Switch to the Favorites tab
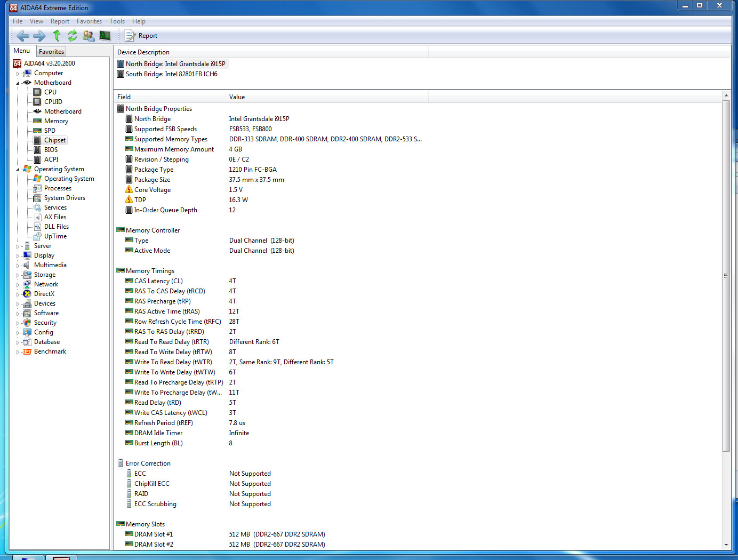738x560 pixels. pyautogui.click(x=51, y=52)
